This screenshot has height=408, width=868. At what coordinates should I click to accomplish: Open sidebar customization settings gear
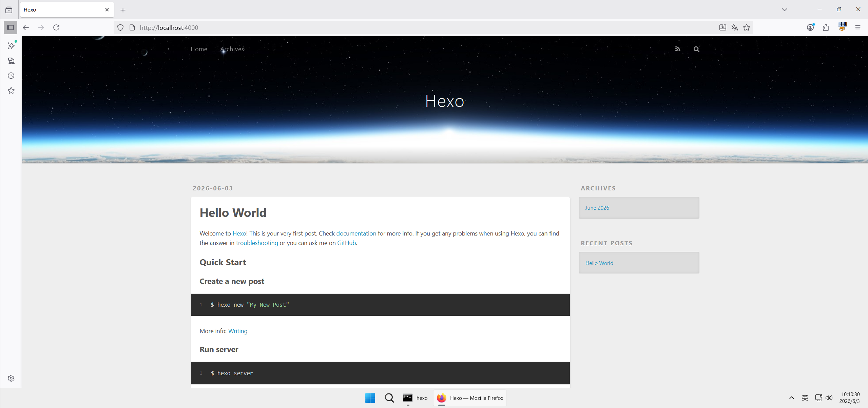click(11, 378)
